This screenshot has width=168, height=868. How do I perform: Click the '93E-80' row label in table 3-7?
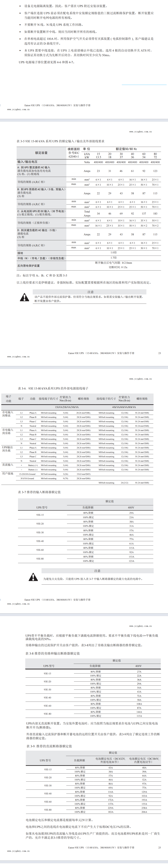pyautogui.click(x=40, y=559)
